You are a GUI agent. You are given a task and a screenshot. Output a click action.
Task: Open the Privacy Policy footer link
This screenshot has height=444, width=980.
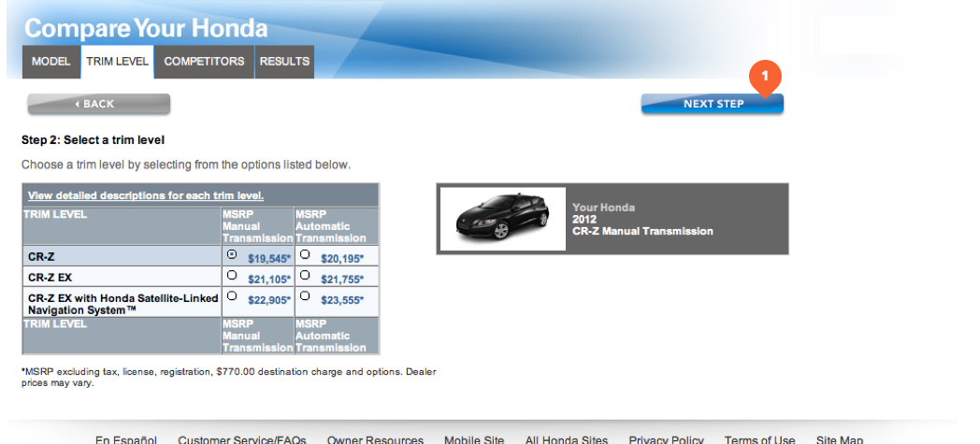[x=666, y=439]
